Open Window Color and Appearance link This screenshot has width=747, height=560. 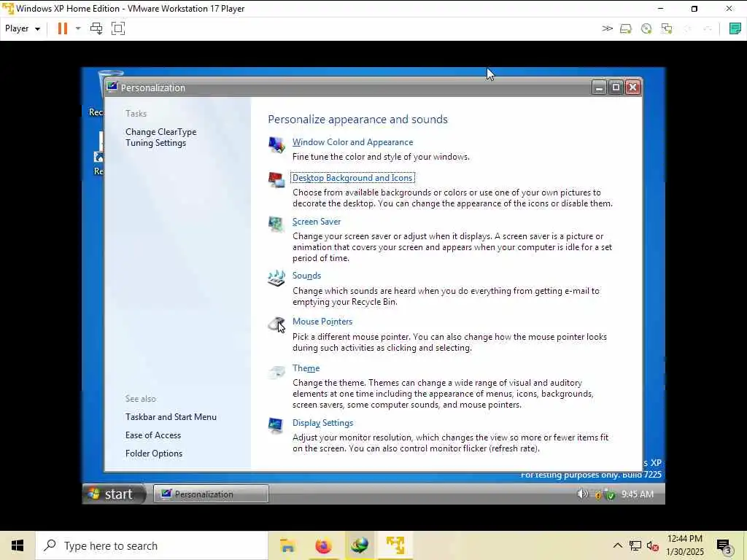pos(352,142)
